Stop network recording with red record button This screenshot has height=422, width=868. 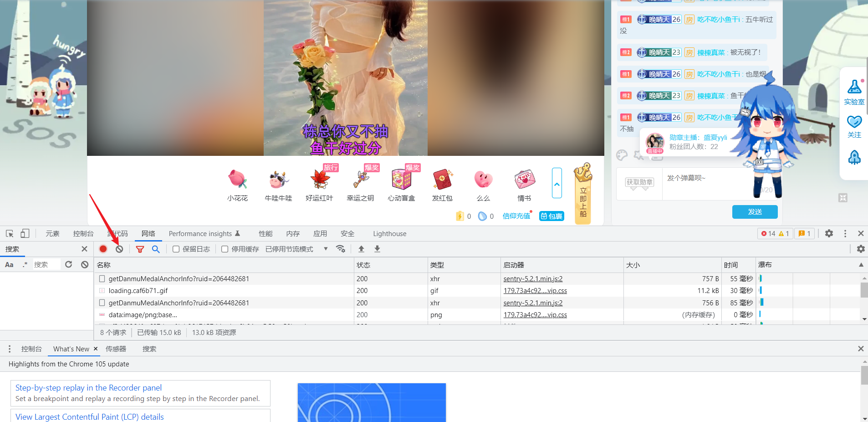click(103, 249)
